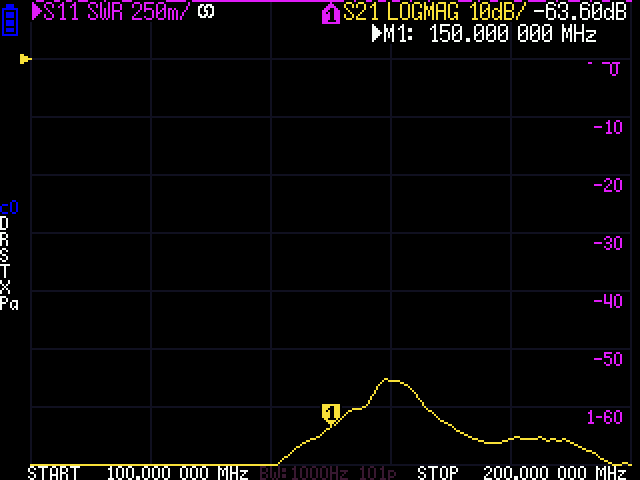Tap the R reflection tracking indicator

tap(5, 239)
